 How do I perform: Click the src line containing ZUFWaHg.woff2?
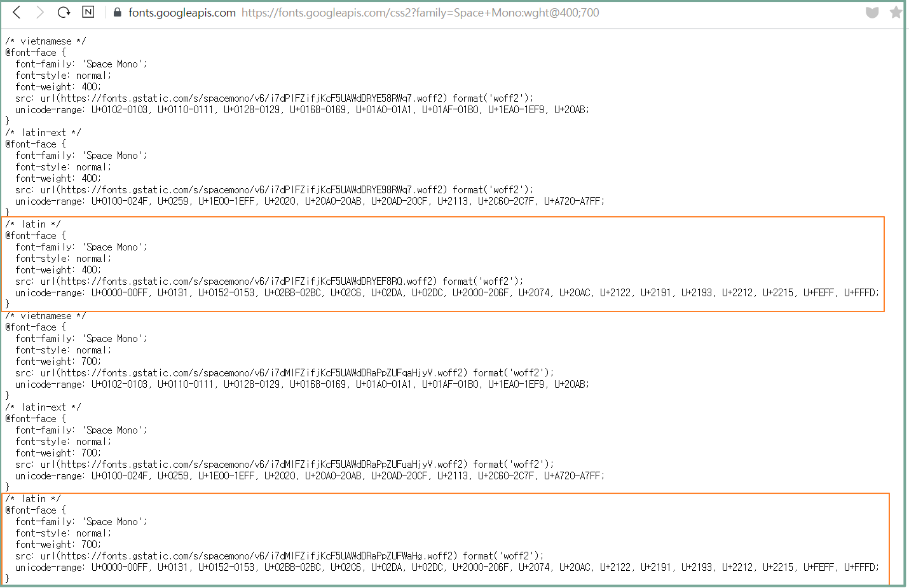coord(280,556)
